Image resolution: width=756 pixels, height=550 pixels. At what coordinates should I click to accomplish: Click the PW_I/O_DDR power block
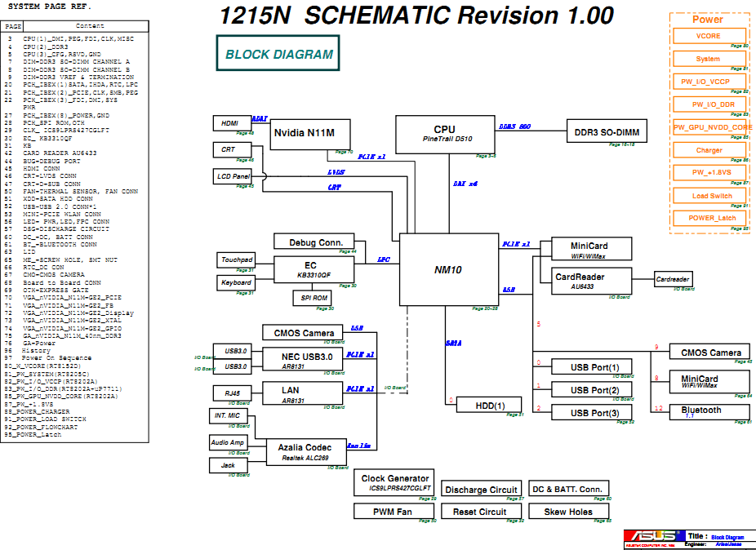click(x=709, y=104)
